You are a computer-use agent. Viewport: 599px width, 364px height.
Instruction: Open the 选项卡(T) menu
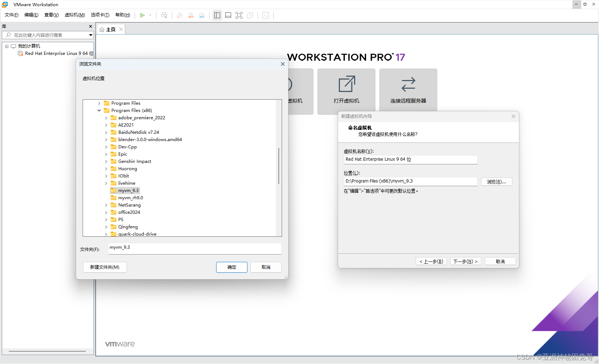(x=100, y=15)
